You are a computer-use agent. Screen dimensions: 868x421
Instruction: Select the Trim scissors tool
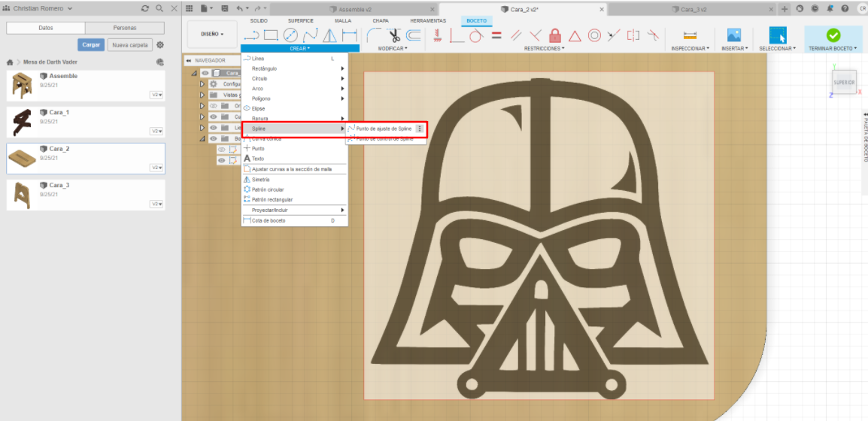[393, 36]
